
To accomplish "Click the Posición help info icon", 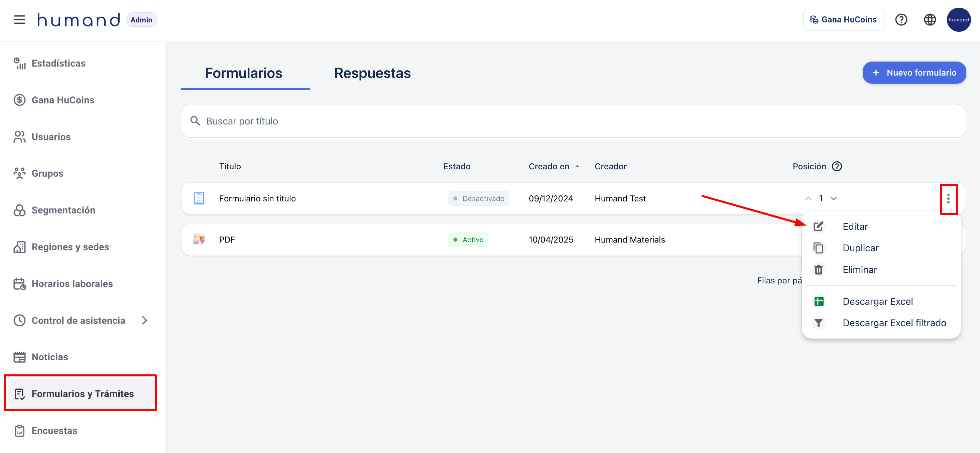I will (837, 166).
